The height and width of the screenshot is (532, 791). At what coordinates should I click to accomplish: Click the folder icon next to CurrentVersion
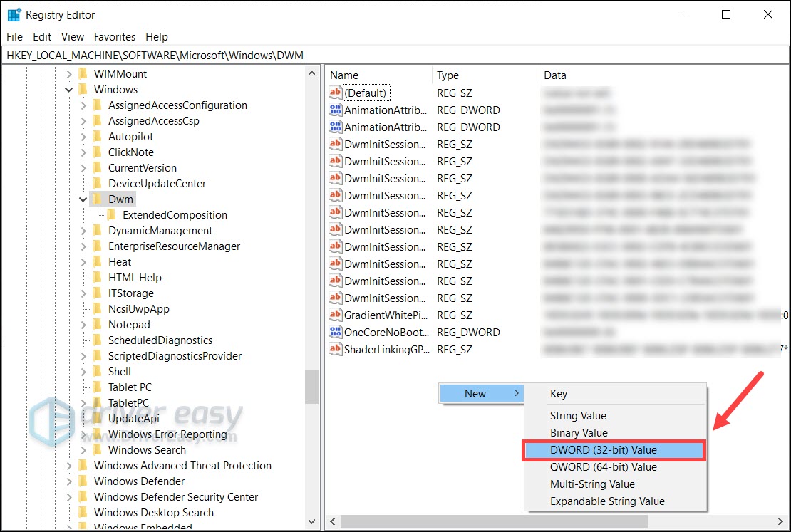(98, 168)
